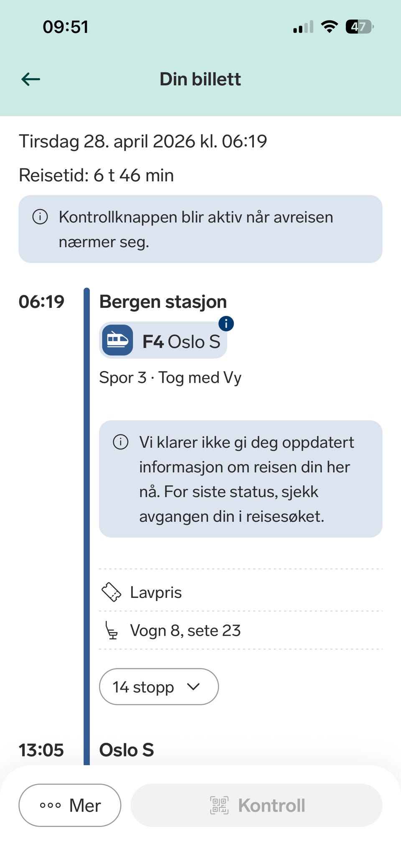This screenshot has height=868, width=401.
Task: Tap info icon in update warning box
Action: coord(121,442)
